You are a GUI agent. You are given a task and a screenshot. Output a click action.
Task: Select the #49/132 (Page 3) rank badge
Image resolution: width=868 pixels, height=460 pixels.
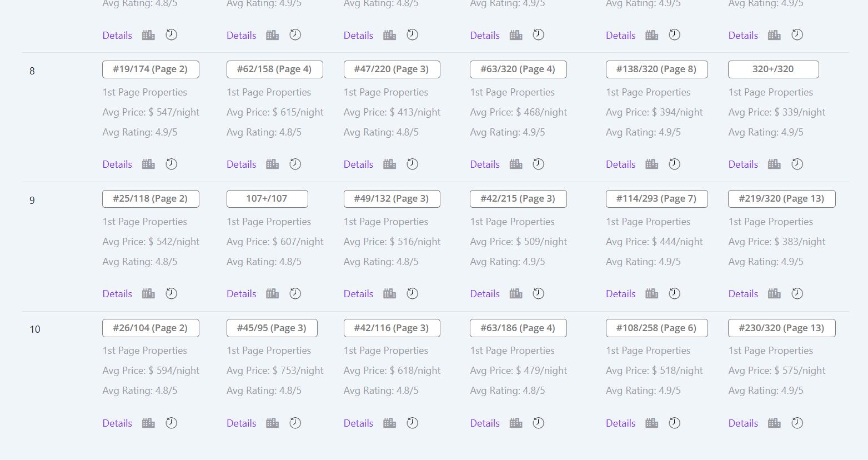click(x=392, y=199)
